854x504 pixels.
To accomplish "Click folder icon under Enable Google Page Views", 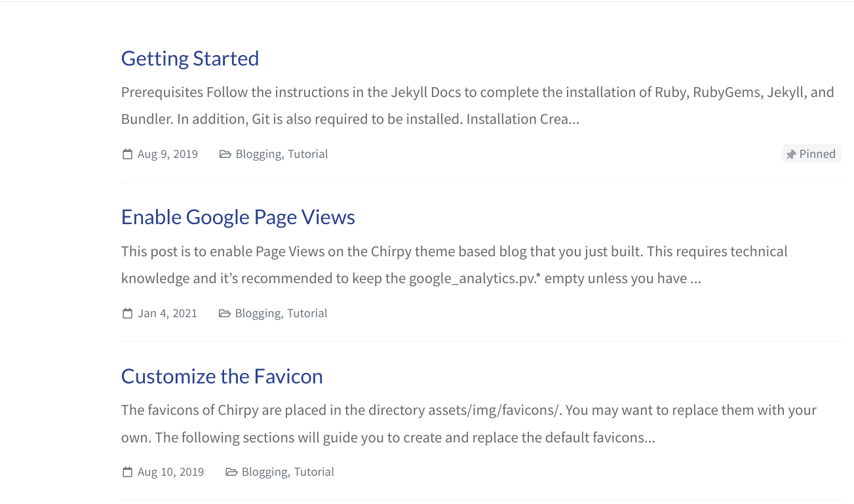I will coord(224,313).
